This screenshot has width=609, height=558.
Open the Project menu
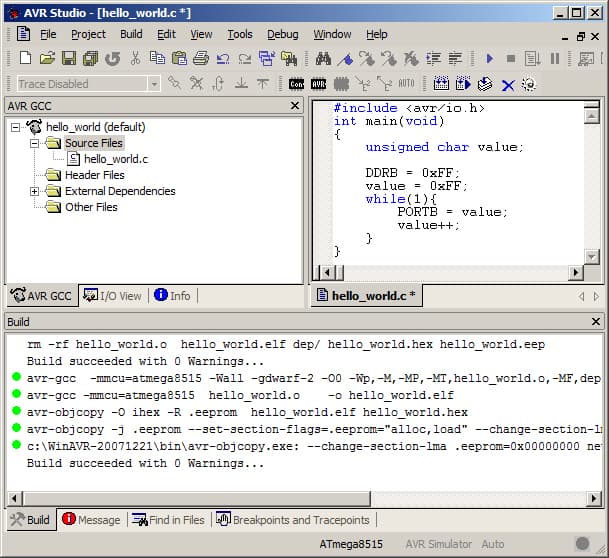click(x=88, y=34)
